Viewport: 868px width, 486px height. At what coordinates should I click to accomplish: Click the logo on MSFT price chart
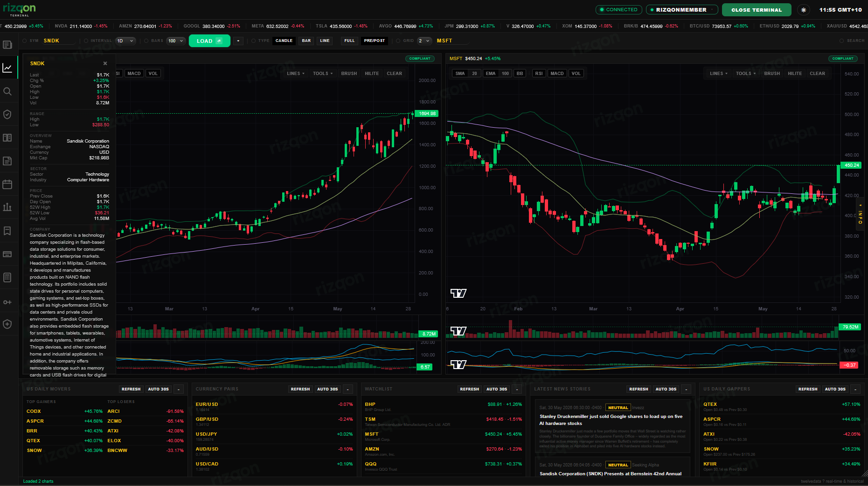coord(458,293)
